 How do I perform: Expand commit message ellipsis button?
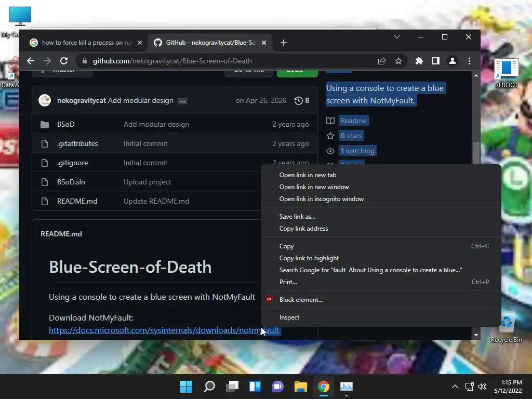[x=182, y=101]
